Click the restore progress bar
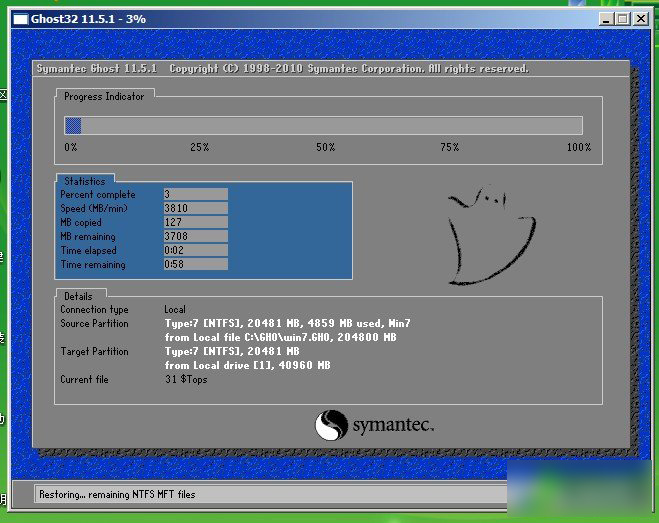659x523 pixels. (x=323, y=126)
